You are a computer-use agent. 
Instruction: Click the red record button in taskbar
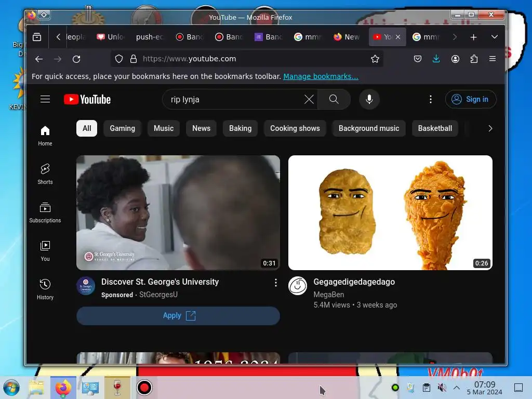[x=144, y=388]
